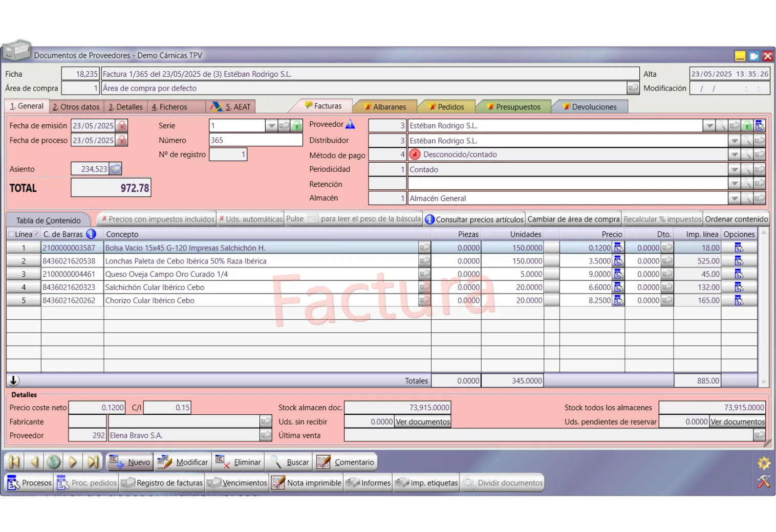This screenshot has width=776, height=532.
Task: Go to the first record navigation arrow
Action: (14, 462)
